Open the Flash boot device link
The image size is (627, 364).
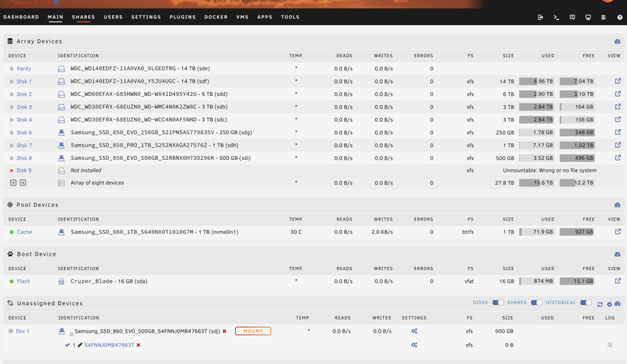coord(23,281)
